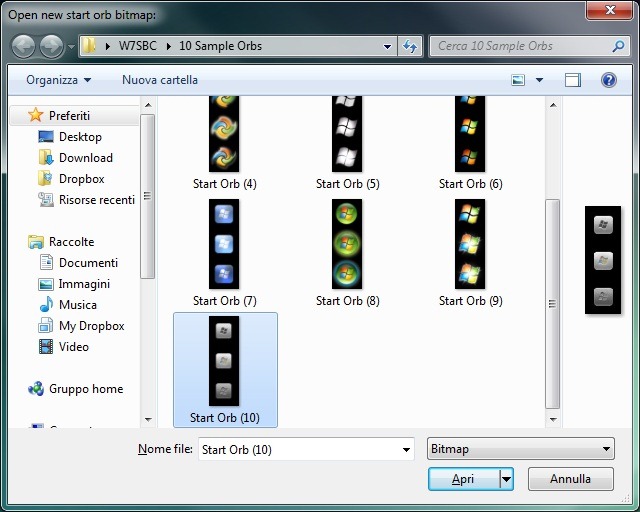Open help with the question mark icon
The width and height of the screenshot is (640, 512).
pyautogui.click(x=609, y=80)
